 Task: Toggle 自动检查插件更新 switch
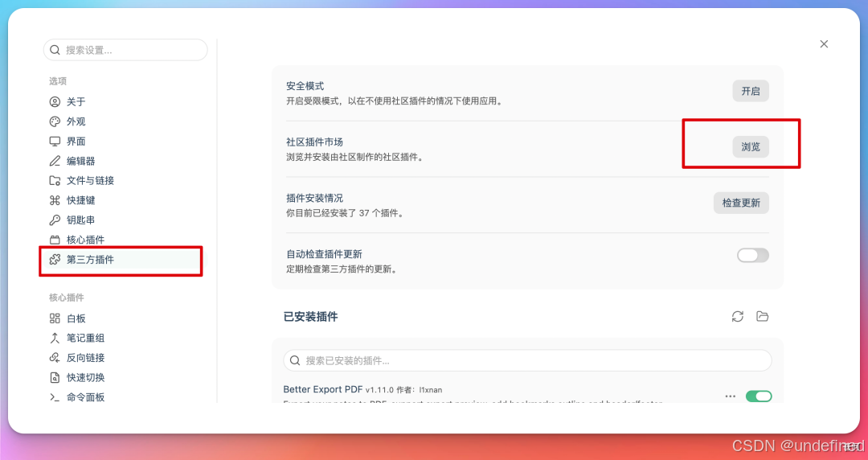coord(753,255)
